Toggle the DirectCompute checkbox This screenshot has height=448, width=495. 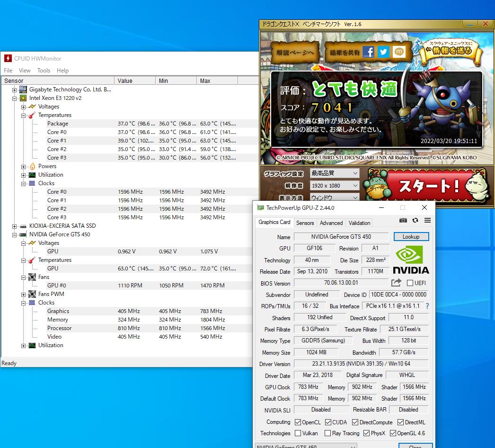tap(355, 422)
